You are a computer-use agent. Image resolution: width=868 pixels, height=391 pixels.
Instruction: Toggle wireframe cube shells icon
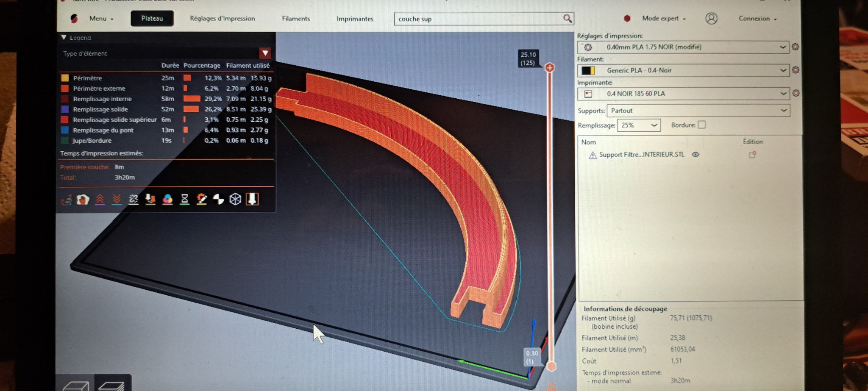coord(235,200)
